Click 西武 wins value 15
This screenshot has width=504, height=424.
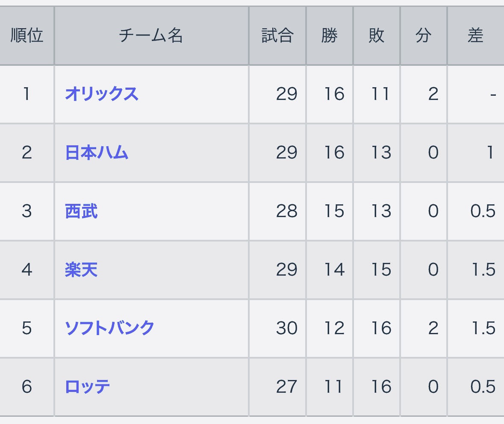(x=334, y=211)
